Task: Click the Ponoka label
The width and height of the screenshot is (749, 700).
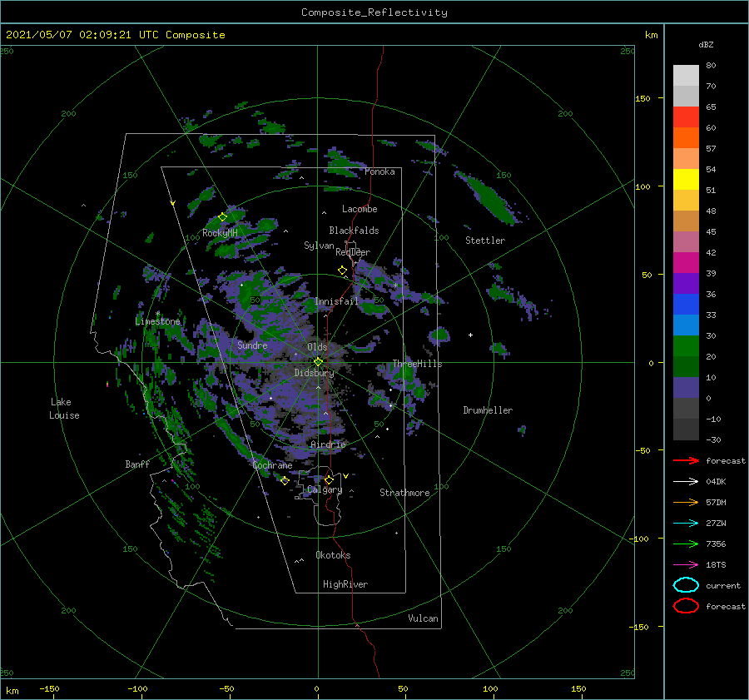Action: (379, 171)
